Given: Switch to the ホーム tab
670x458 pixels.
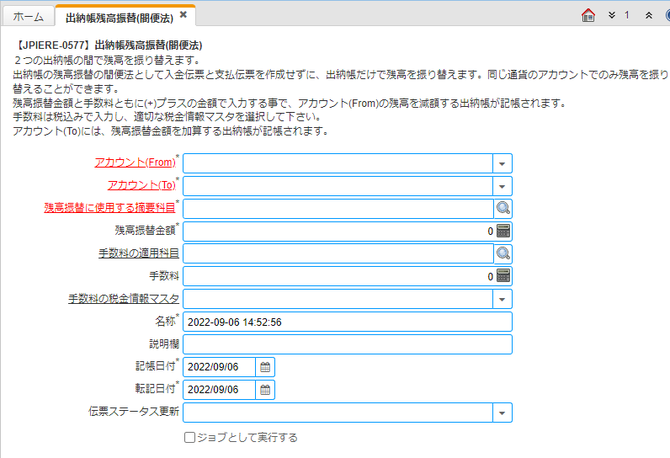Looking at the screenshot, I should tap(28, 17).
